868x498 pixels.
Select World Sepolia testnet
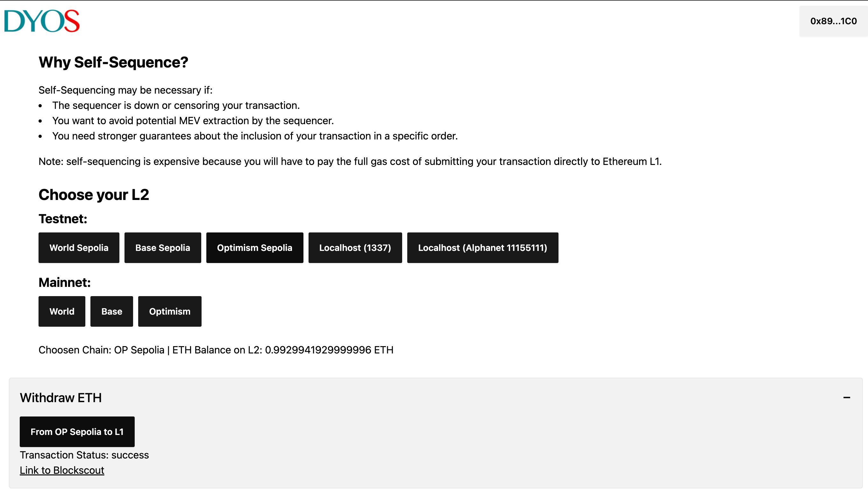pos(79,247)
